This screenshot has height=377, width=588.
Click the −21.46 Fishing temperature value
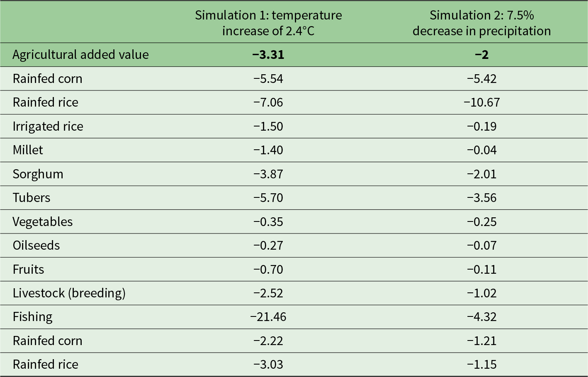click(268, 317)
